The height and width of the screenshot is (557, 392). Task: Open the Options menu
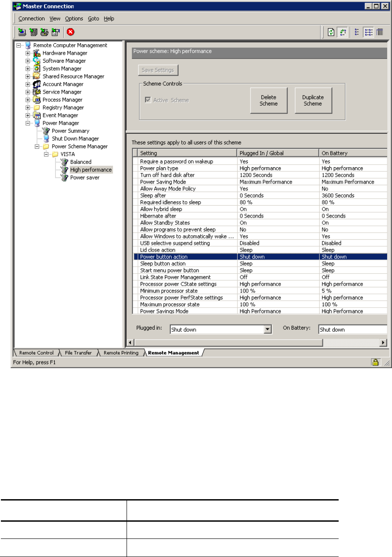(74, 19)
